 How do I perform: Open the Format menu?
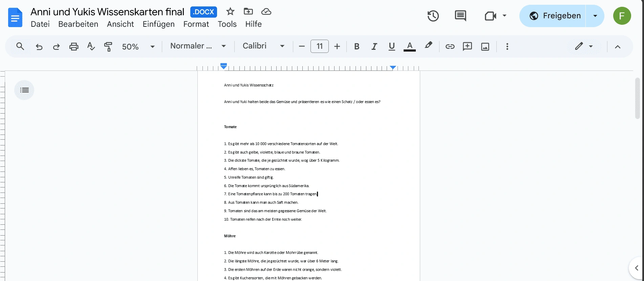[196, 24]
